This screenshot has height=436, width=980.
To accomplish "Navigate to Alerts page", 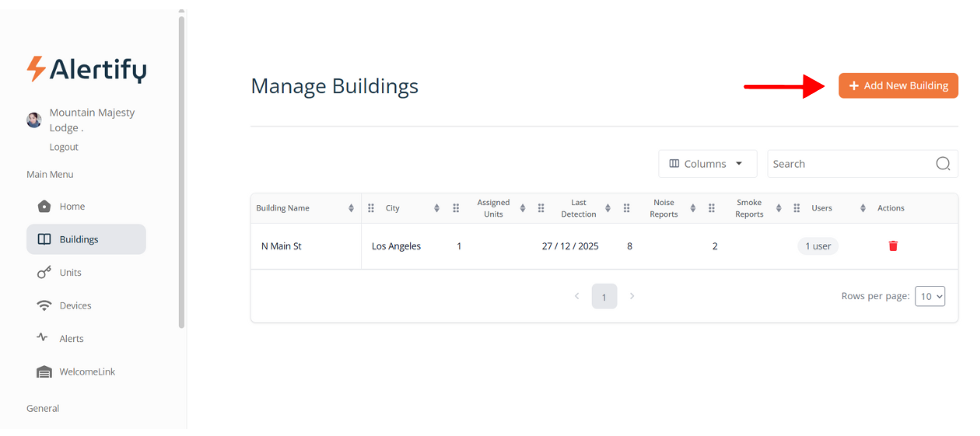I will pyautogui.click(x=71, y=339).
